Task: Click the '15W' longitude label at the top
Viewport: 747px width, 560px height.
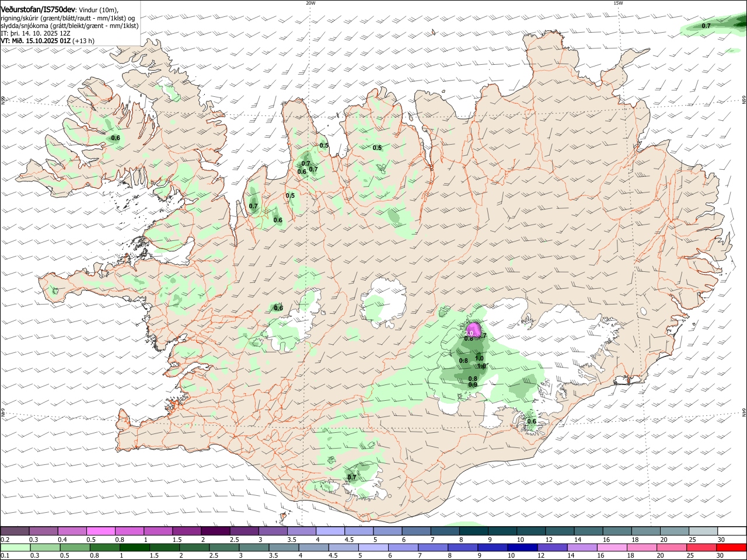Action: coord(618,3)
